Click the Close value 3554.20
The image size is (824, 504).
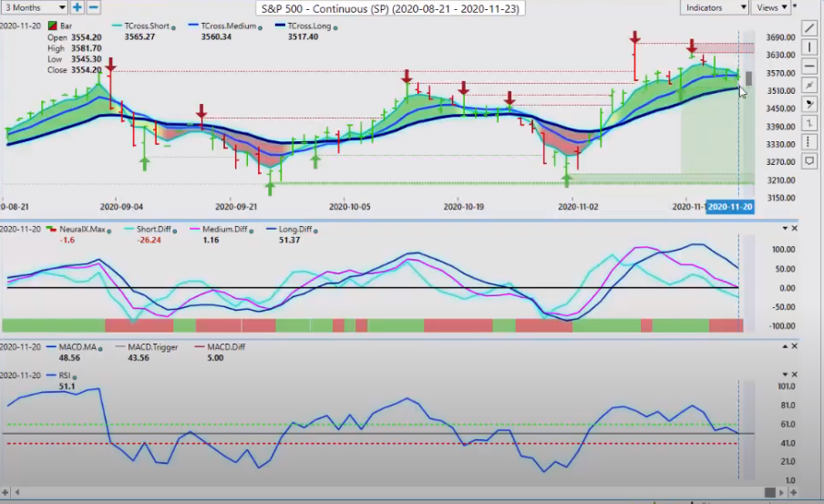coord(87,70)
